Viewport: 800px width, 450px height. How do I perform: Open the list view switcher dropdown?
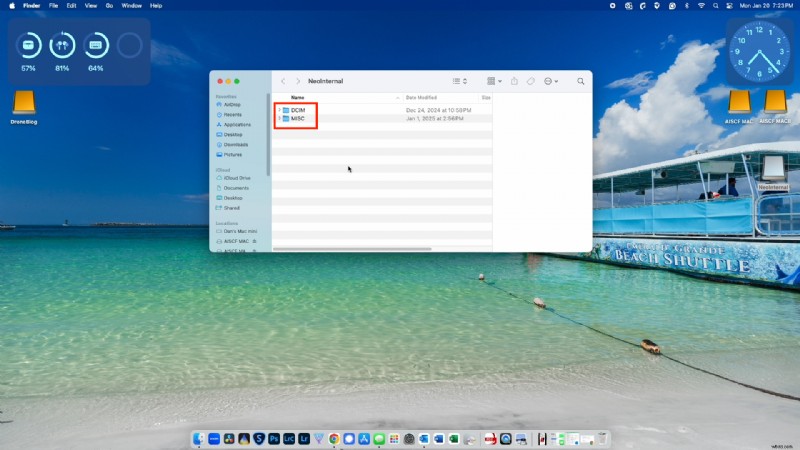(458, 81)
